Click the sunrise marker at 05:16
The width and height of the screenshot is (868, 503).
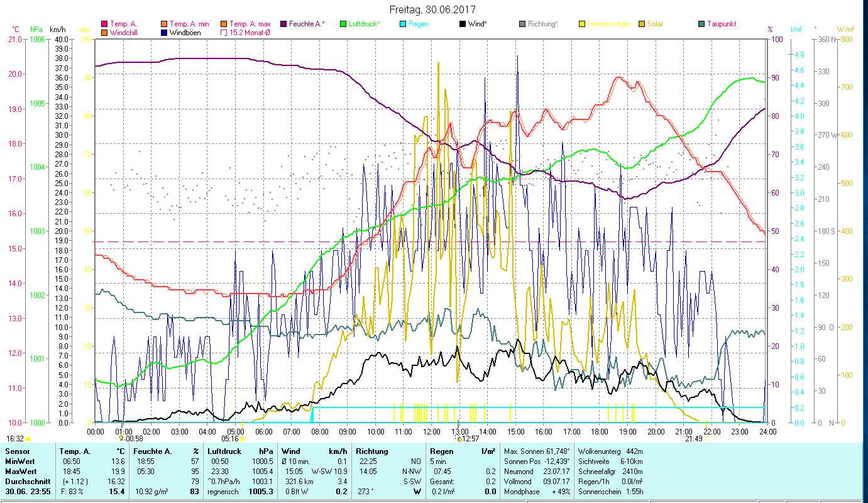click(x=243, y=439)
